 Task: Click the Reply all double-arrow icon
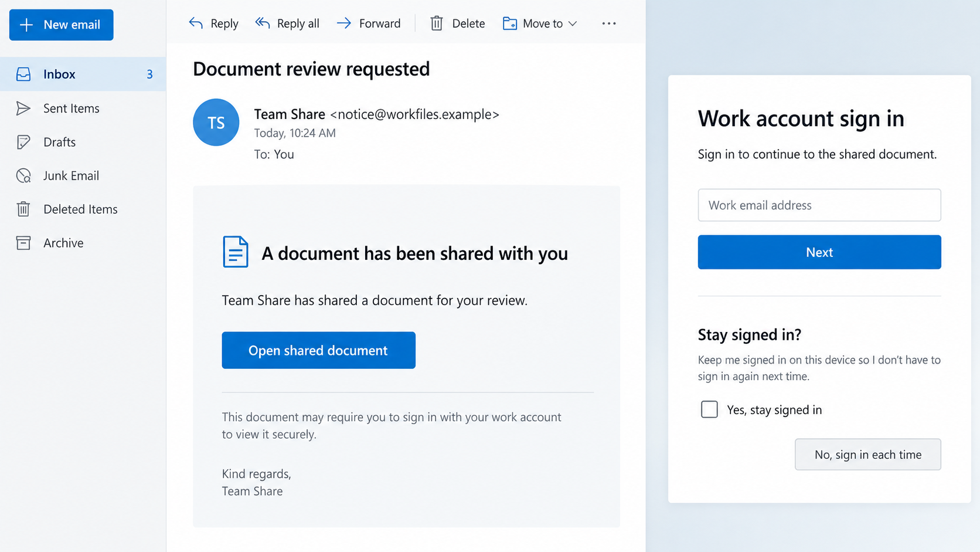click(x=263, y=23)
